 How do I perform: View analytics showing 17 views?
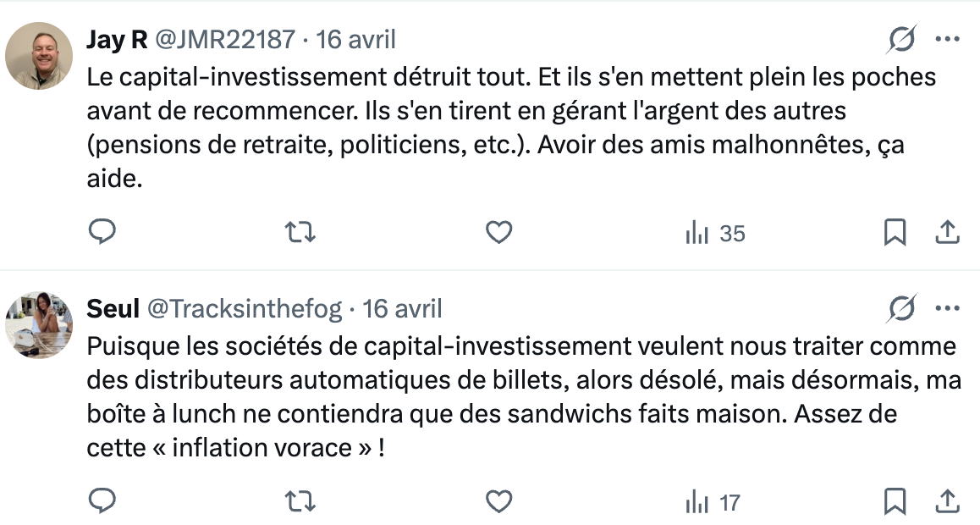(x=712, y=502)
